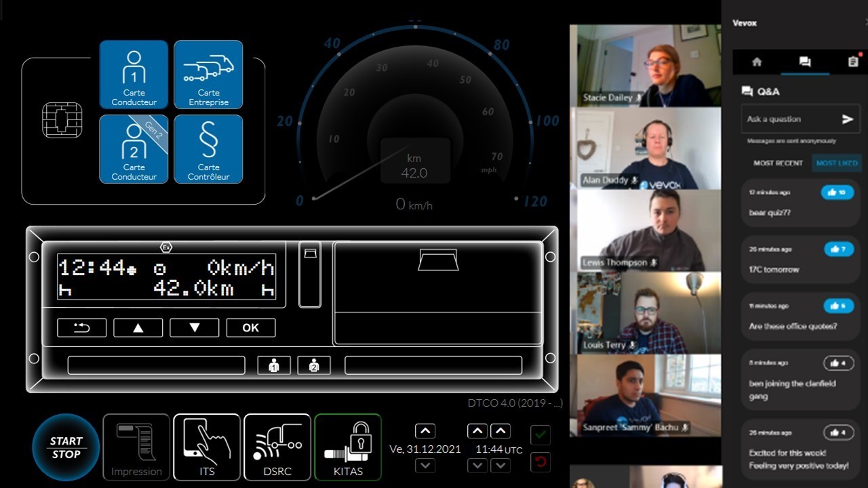
Task: Select the Carte Entreprise card
Action: [x=208, y=75]
